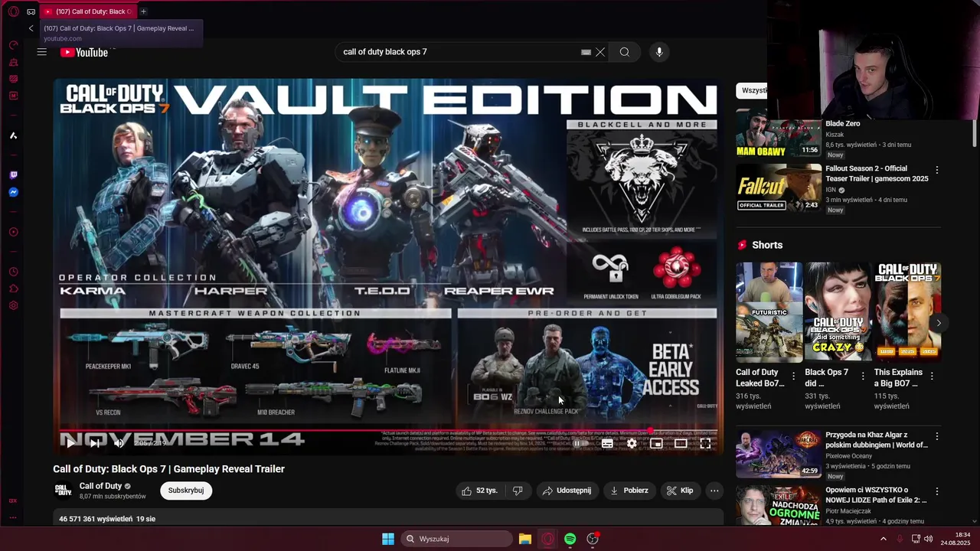Screen dimensions: 980x551
Task: Switch to miniplayer mode
Action: coord(656,443)
